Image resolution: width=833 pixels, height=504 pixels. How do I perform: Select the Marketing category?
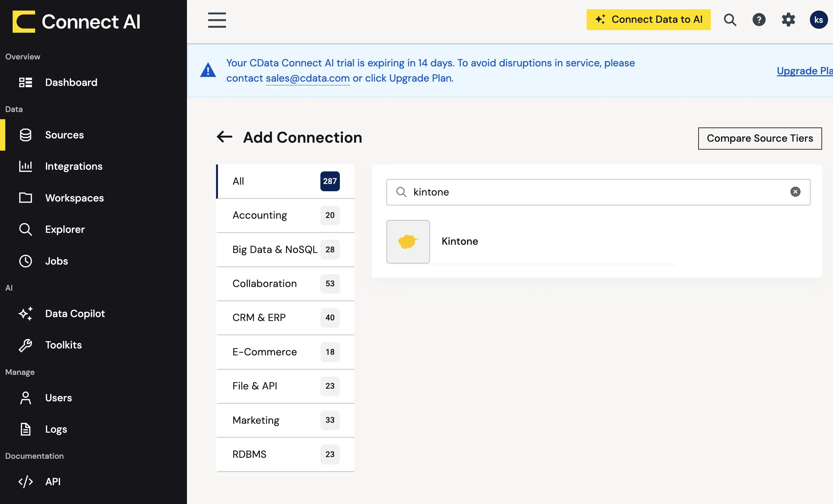click(x=285, y=420)
